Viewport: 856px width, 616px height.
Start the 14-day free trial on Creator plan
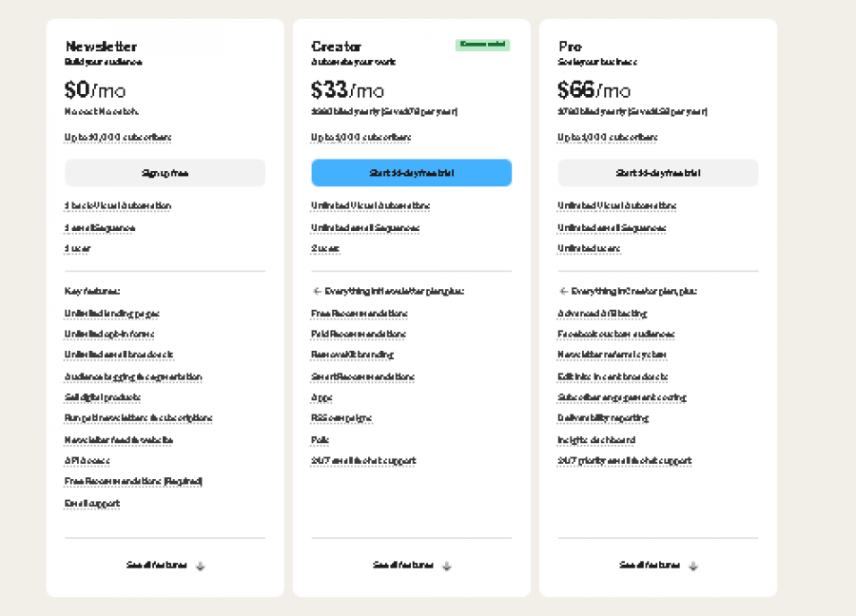[x=411, y=172]
